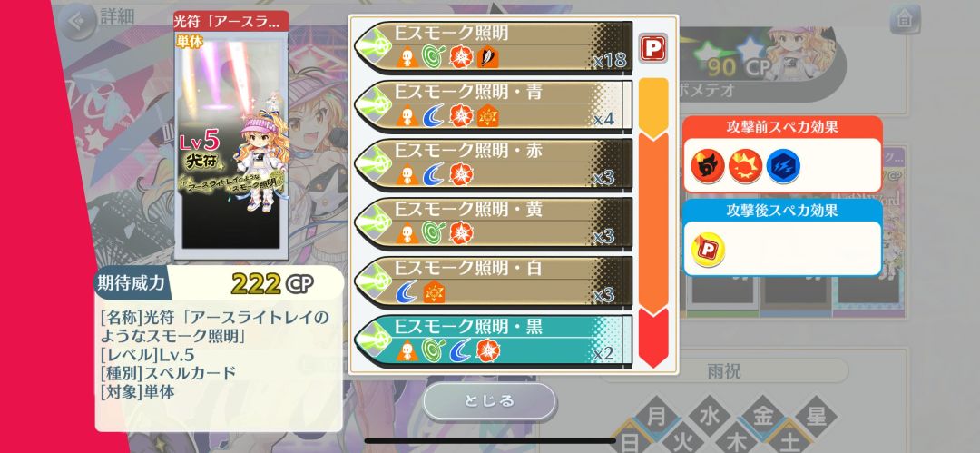
Task: Tap the blue lightning effect icon
Action: coord(783,166)
